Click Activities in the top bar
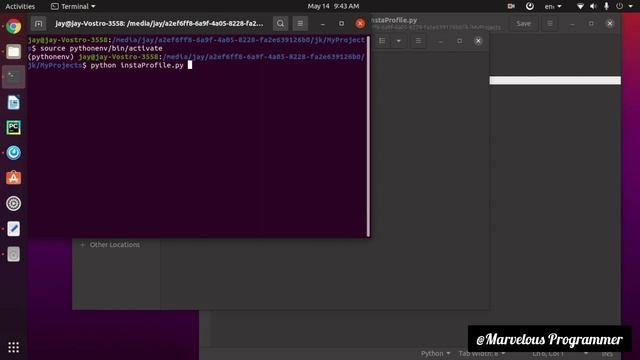Screen dimensions: 640x360 tap(20, 6)
